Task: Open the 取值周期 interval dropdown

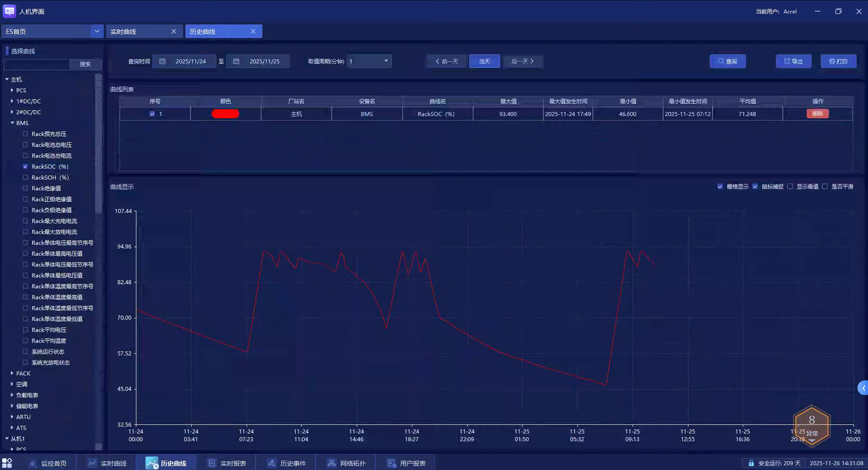Action: tap(386, 61)
